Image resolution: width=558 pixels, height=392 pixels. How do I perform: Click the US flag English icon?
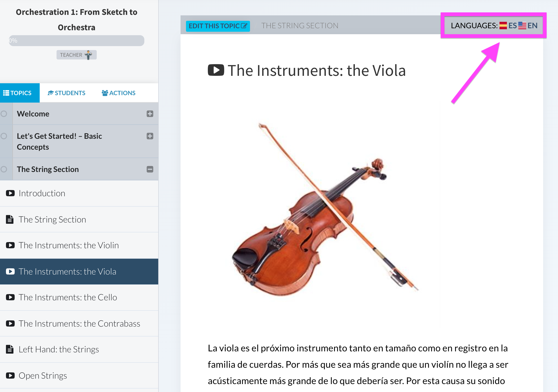click(x=522, y=26)
